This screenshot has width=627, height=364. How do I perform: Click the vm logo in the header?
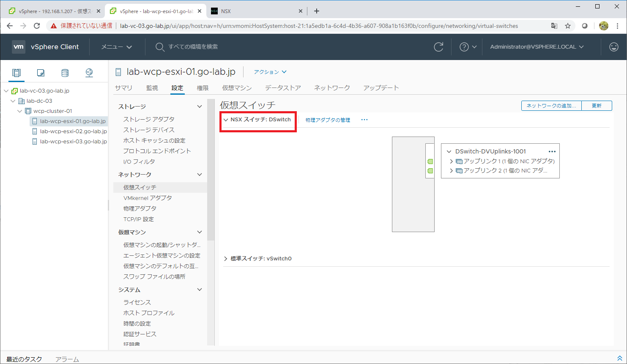point(19,47)
